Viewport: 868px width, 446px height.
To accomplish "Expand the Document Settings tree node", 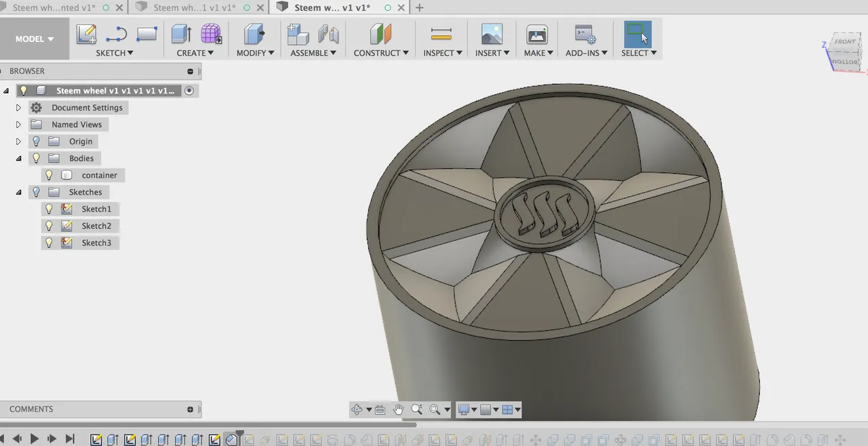I will 18,108.
